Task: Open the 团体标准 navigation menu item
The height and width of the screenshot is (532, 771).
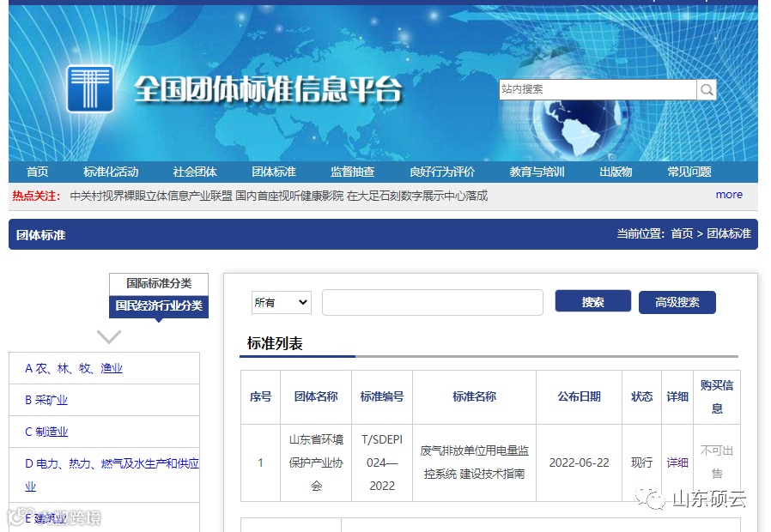Action: 274,172
